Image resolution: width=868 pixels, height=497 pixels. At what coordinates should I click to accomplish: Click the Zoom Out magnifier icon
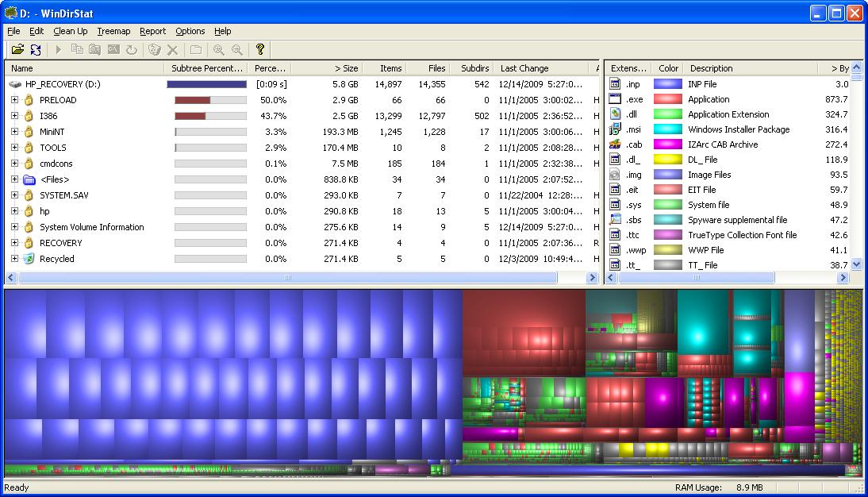pyautogui.click(x=237, y=50)
